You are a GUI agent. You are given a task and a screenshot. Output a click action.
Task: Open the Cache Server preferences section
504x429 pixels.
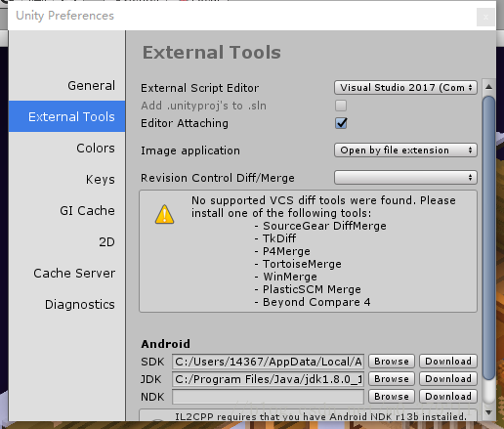pos(74,274)
